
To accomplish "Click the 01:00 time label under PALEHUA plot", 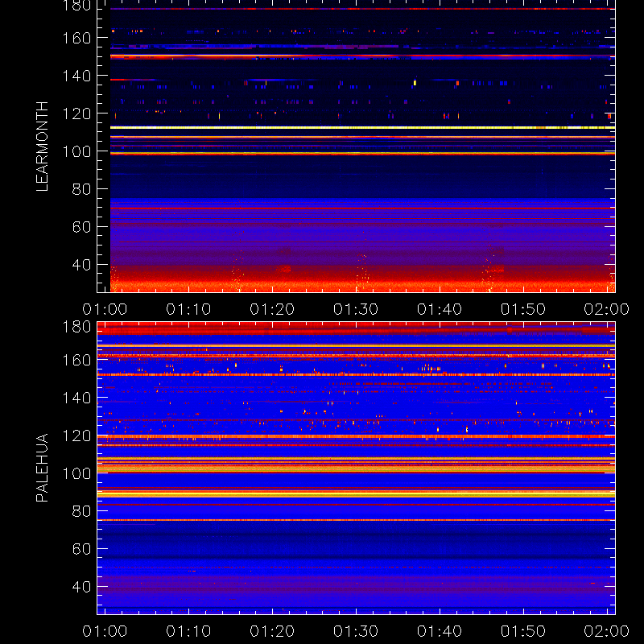I will 105,631.
